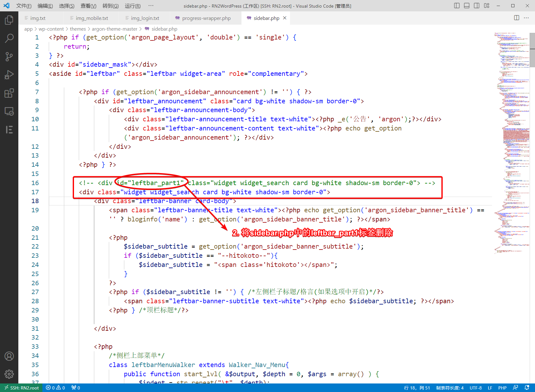Open the 运行(R) menu

click(x=132, y=6)
